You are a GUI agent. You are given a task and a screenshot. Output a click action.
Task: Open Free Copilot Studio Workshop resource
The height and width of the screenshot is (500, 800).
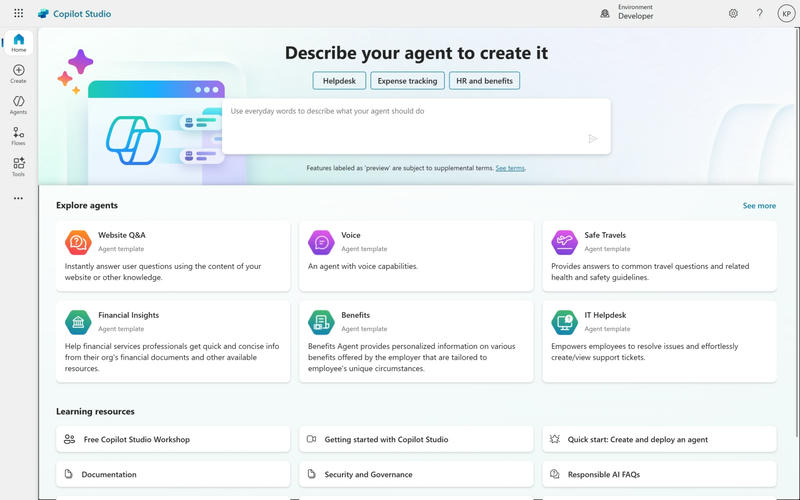(173, 439)
